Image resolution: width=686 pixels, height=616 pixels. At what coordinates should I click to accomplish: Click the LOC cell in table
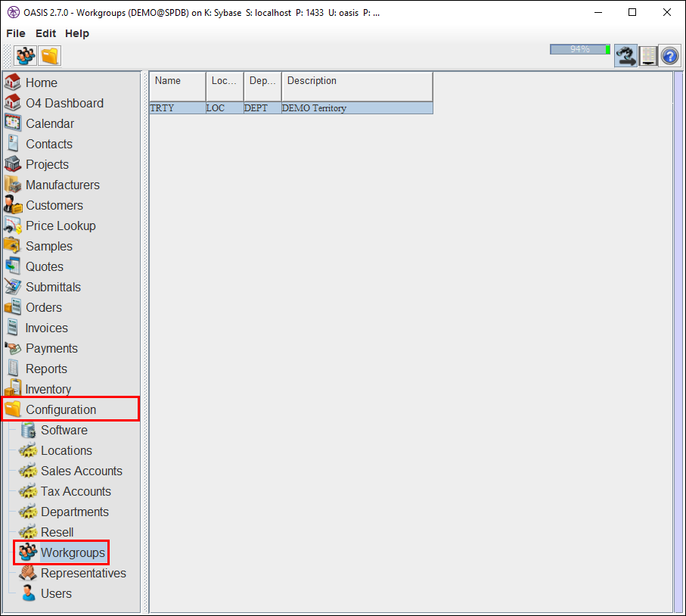pyautogui.click(x=225, y=108)
